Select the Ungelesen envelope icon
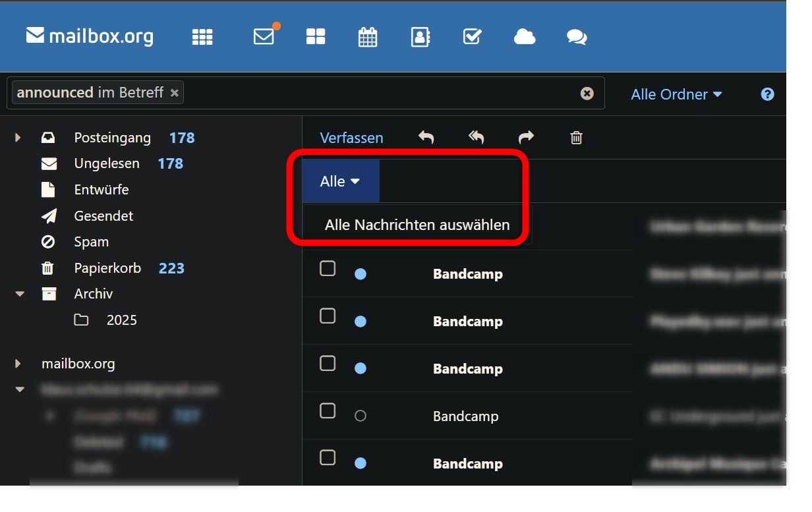812x512 pixels. click(48, 163)
